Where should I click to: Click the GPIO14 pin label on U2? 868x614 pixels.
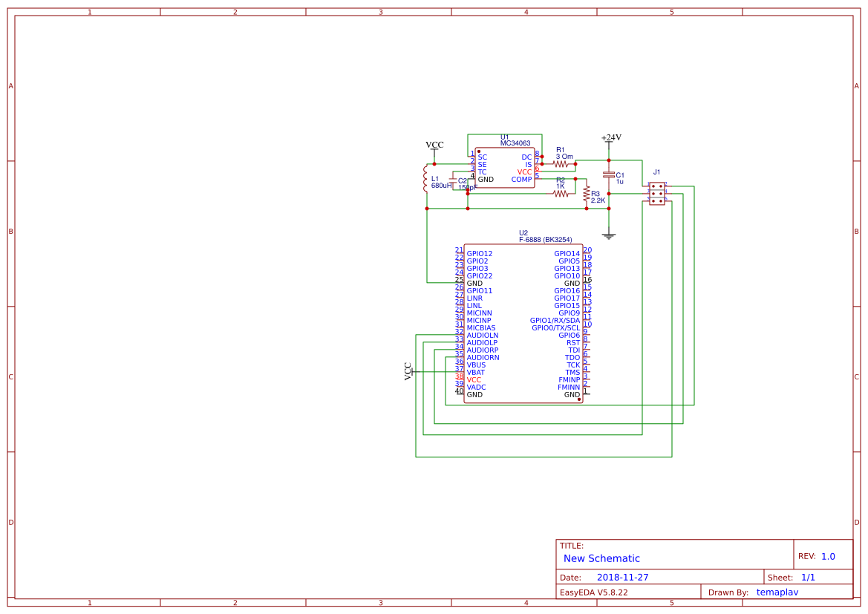point(567,254)
